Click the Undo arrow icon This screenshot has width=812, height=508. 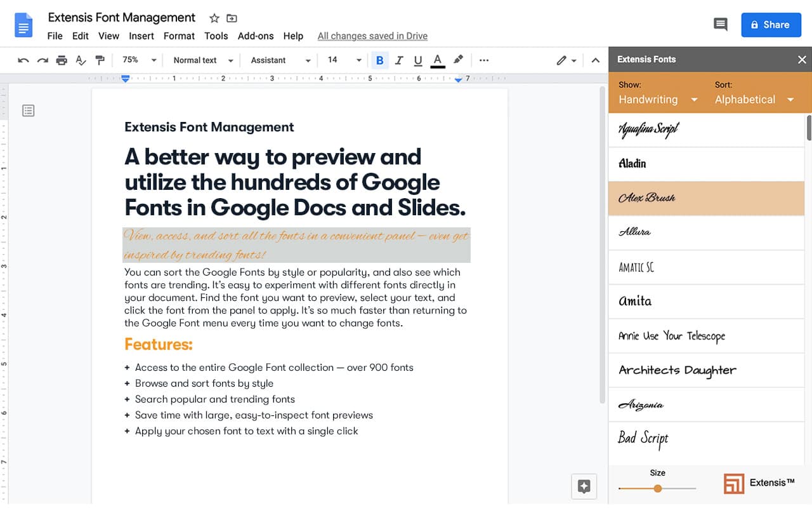23,60
